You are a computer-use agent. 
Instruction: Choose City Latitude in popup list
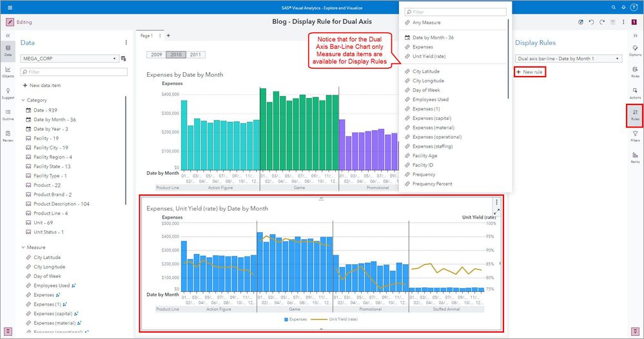tap(422, 72)
